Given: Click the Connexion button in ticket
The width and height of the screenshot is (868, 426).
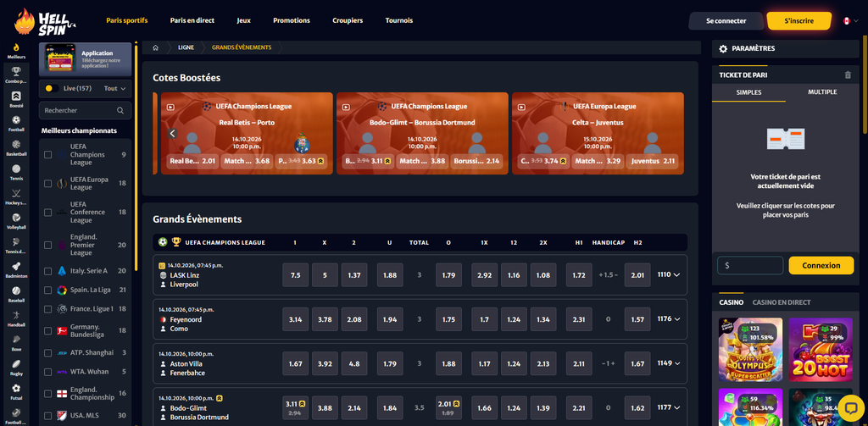Looking at the screenshot, I should [x=821, y=266].
